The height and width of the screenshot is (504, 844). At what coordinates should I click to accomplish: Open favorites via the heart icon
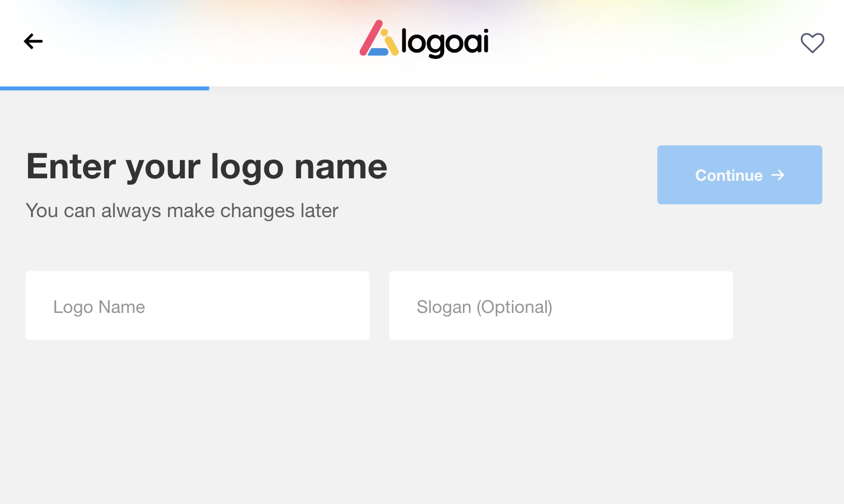click(x=812, y=43)
